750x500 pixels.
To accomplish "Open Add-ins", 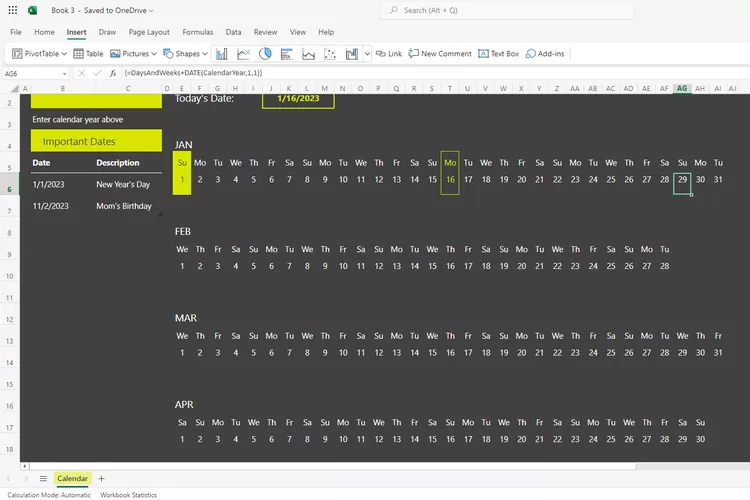I will tap(545, 54).
